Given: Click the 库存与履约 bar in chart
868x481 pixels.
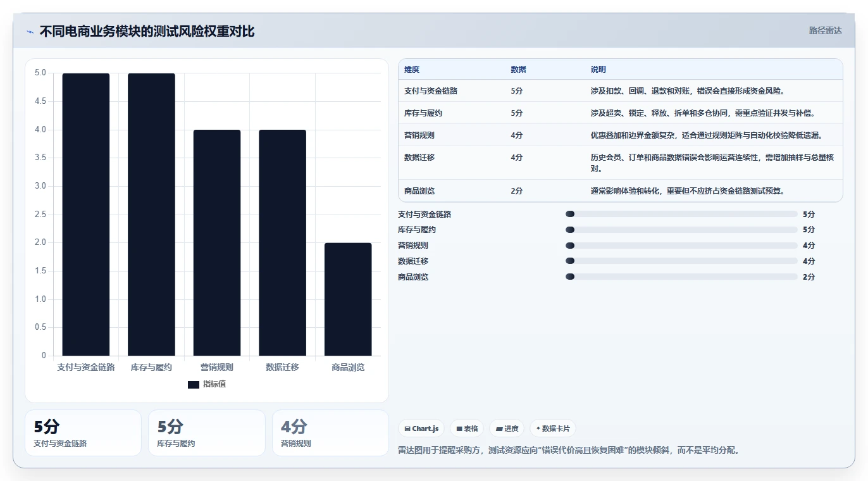Looking at the screenshot, I should click(x=151, y=215).
